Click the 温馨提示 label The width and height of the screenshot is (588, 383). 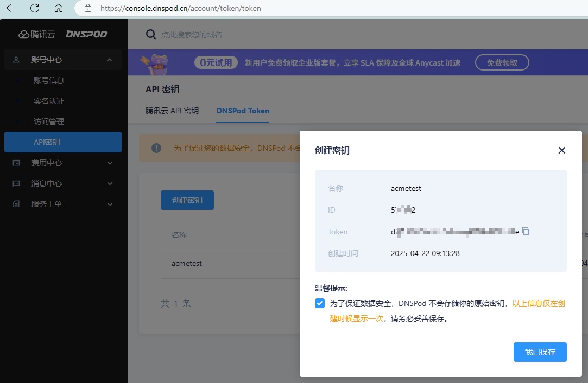pyautogui.click(x=331, y=288)
